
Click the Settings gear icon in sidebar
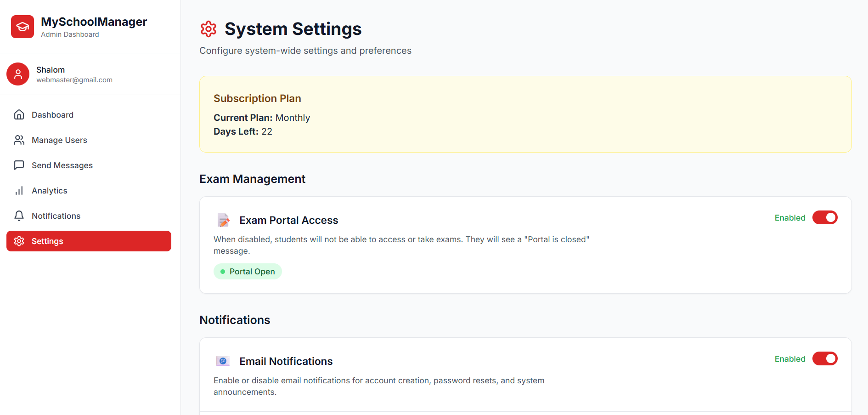coord(19,241)
